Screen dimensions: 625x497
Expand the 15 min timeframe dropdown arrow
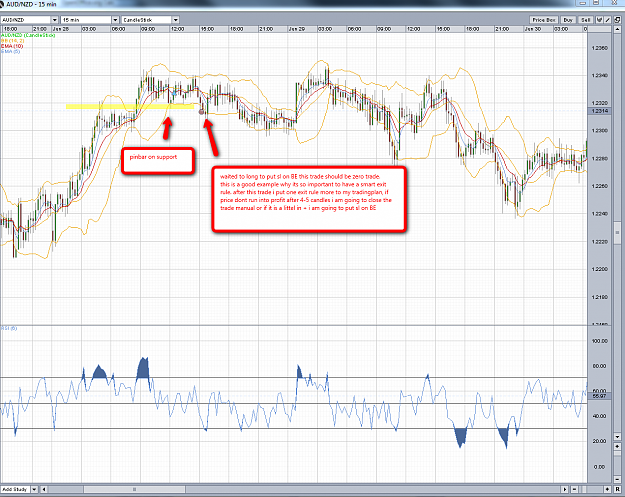coord(115,20)
